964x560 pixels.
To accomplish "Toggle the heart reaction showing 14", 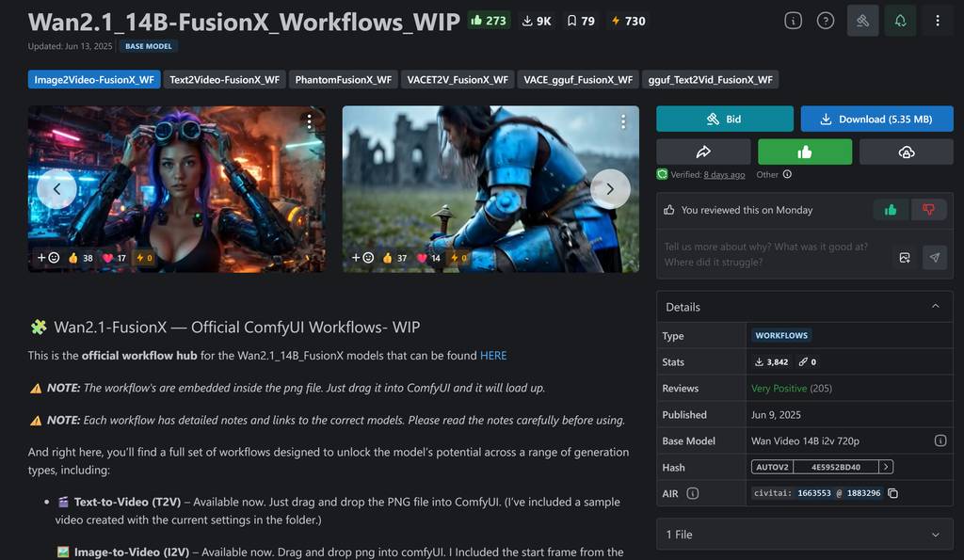I will 428,258.
